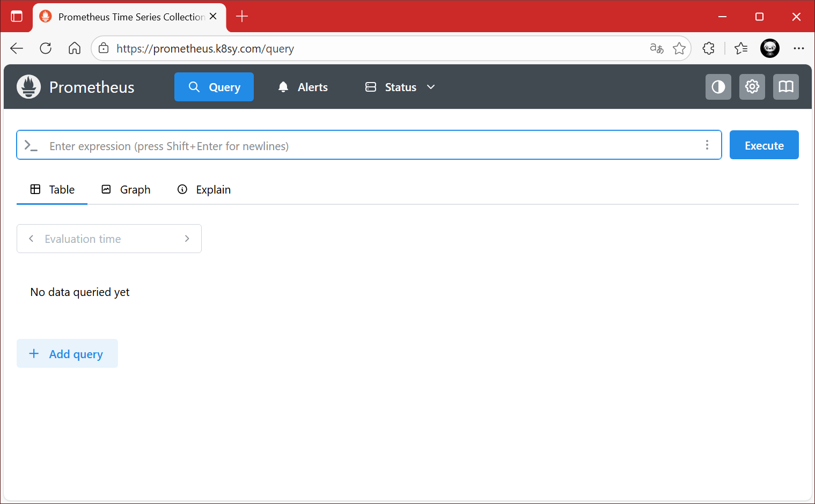Go back with browser back arrow

[x=17, y=48]
